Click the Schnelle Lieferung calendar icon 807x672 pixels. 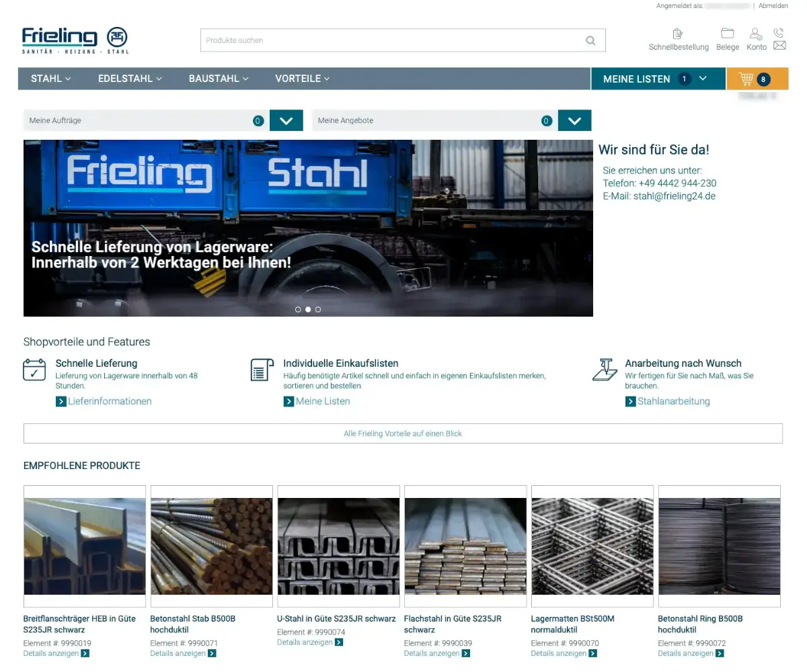click(34, 370)
